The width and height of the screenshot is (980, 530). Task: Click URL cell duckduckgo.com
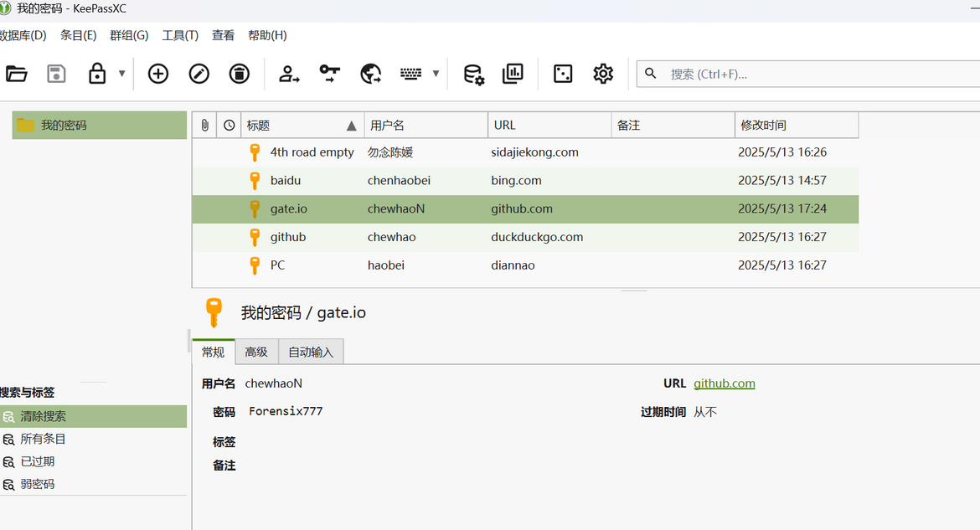tap(537, 237)
